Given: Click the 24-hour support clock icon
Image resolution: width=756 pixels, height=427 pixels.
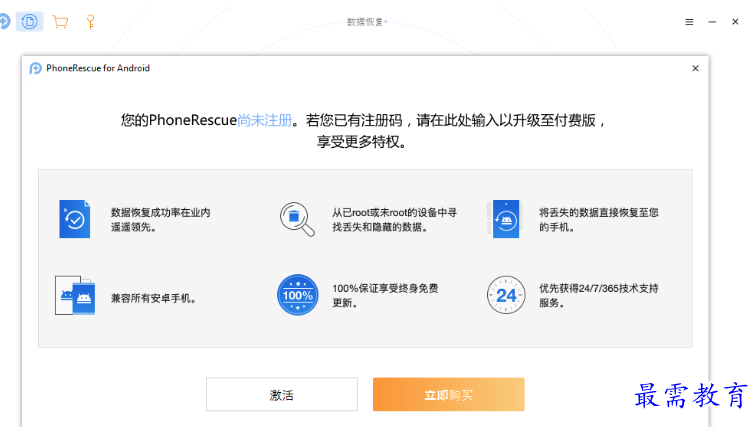Looking at the screenshot, I should coord(505,295).
